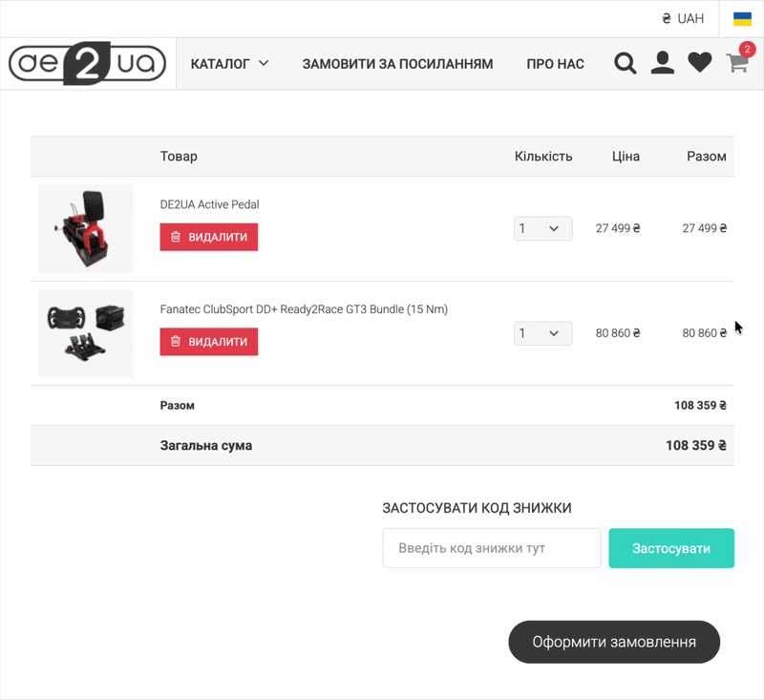Image resolution: width=764 pixels, height=700 pixels.
Task: Go to homepage via DE2UA logo
Action: pos(88,64)
